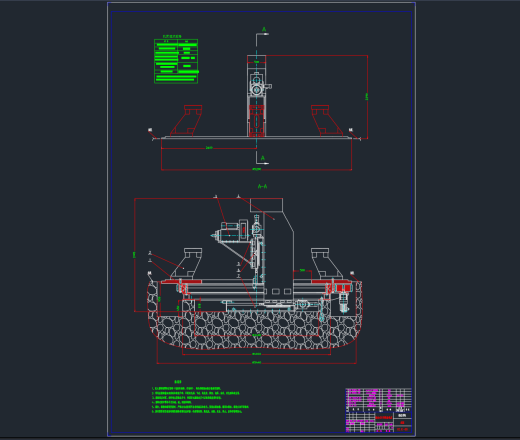
Task: Select the title block in the sheet corner
Action: (379, 410)
